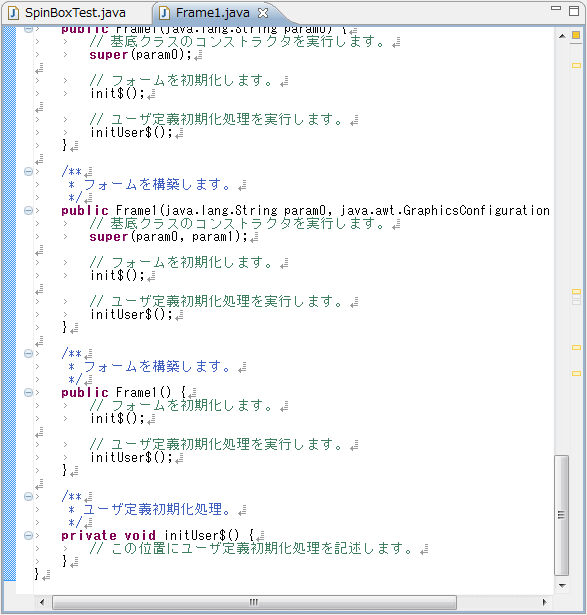The image size is (587, 615).
Task: Maximize the editor view using the top-right icon
Action: [x=574, y=11]
